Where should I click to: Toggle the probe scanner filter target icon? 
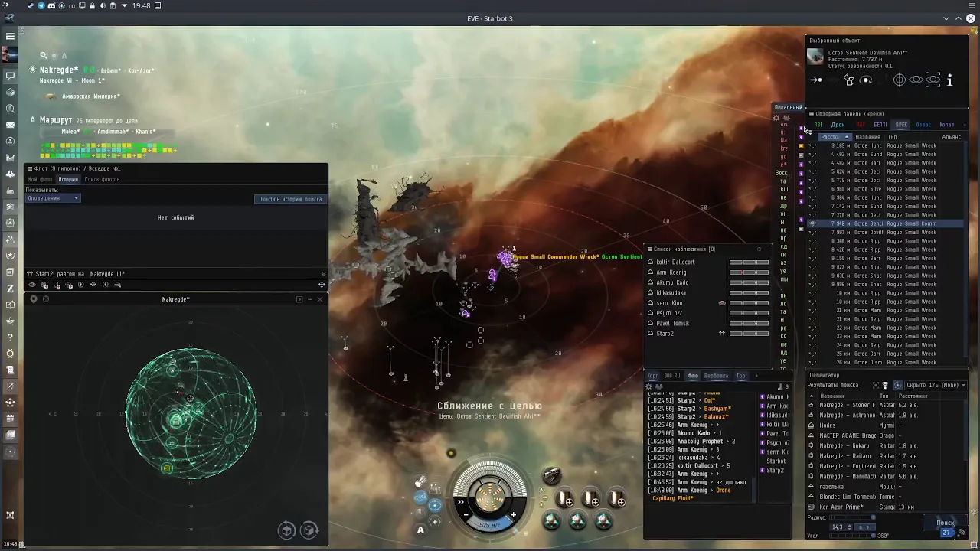tap(898, 385)
